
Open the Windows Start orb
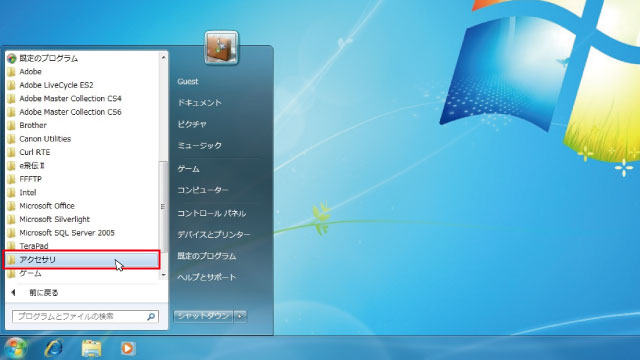[x=16, y=348]
